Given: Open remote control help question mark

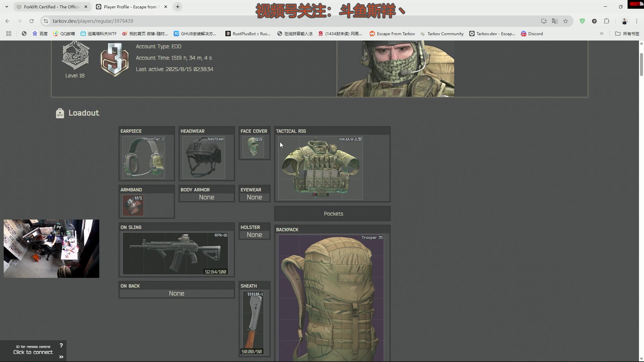Looking at the screenshot, I should [61, 345].
